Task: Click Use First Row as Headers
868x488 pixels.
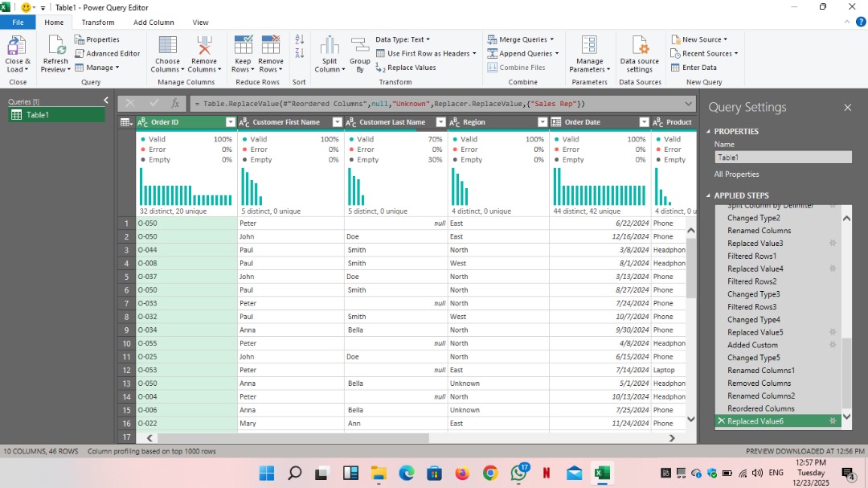Action: pos(426,53)
